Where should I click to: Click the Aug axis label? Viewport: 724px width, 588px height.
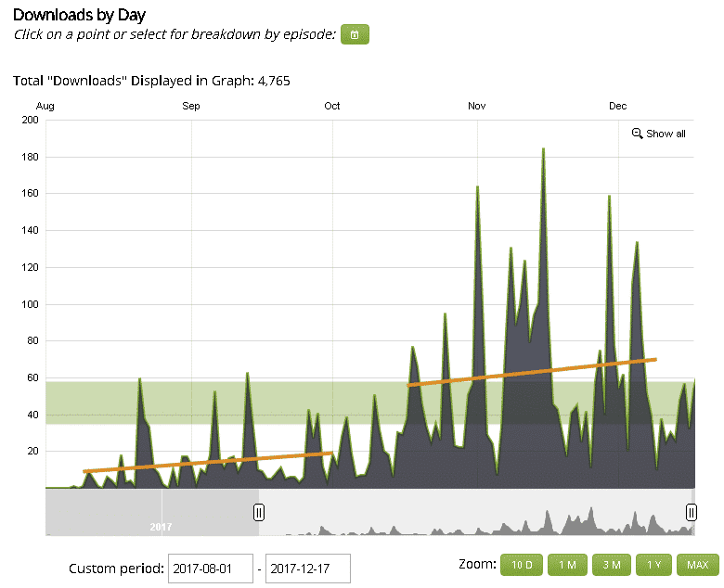[45, 106]
